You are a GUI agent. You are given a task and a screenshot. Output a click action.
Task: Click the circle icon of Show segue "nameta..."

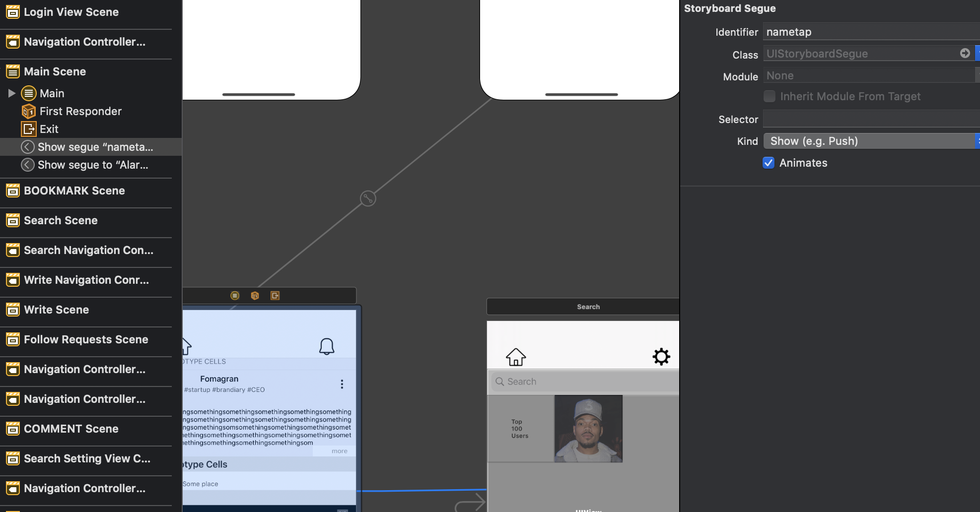28,147
